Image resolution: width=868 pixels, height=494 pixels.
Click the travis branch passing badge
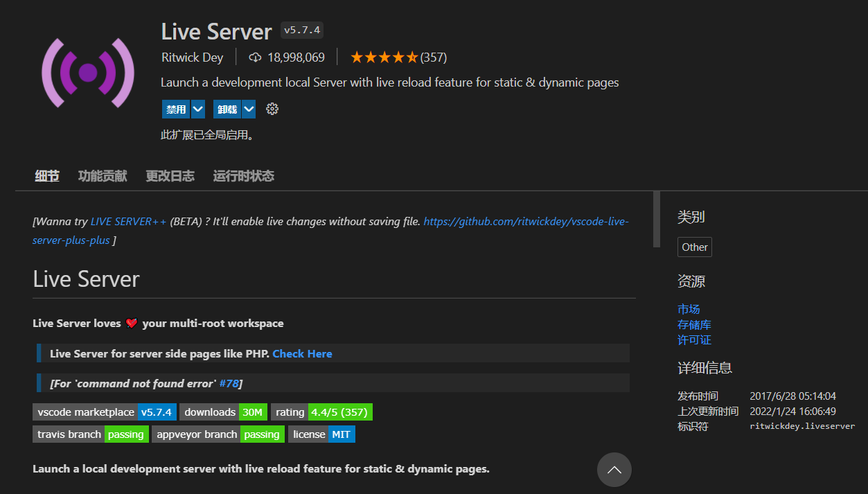tap(91, 434)
